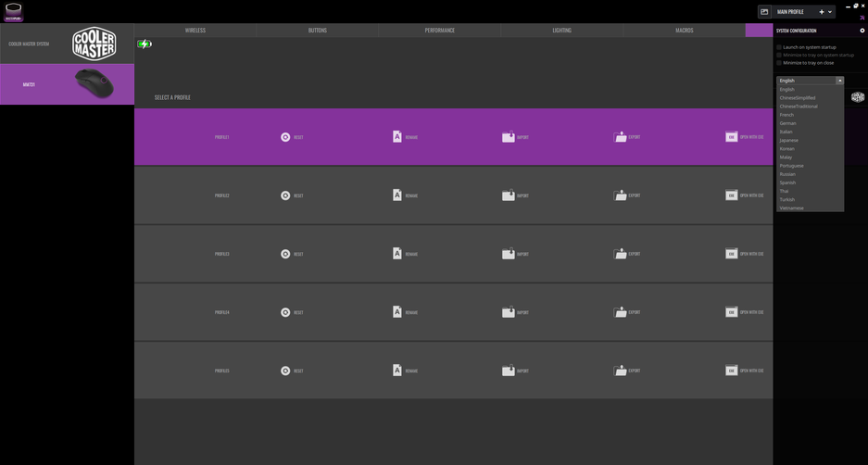Switch to the Wireless tab
This screenshot has width=868, height=465.
195,30
